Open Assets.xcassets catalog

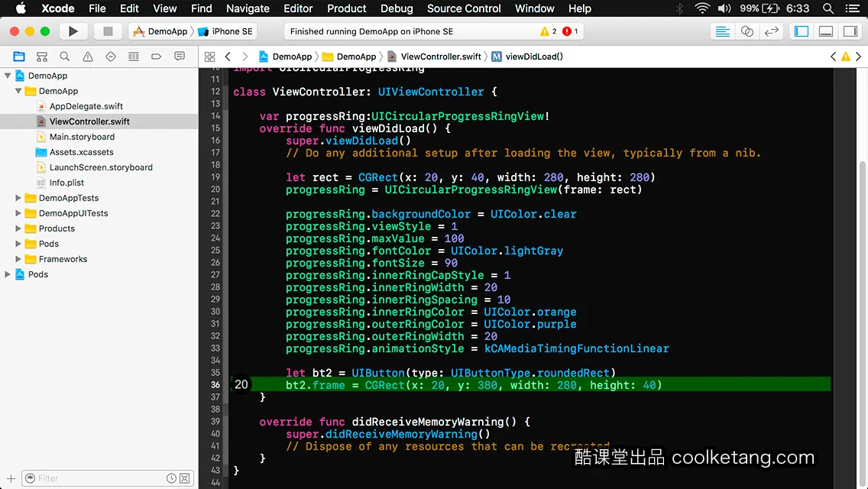pos(81,152)
